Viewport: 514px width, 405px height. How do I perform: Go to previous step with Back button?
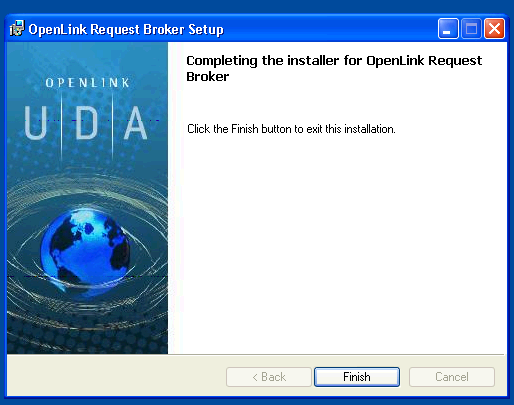click(x=269, y=377)
